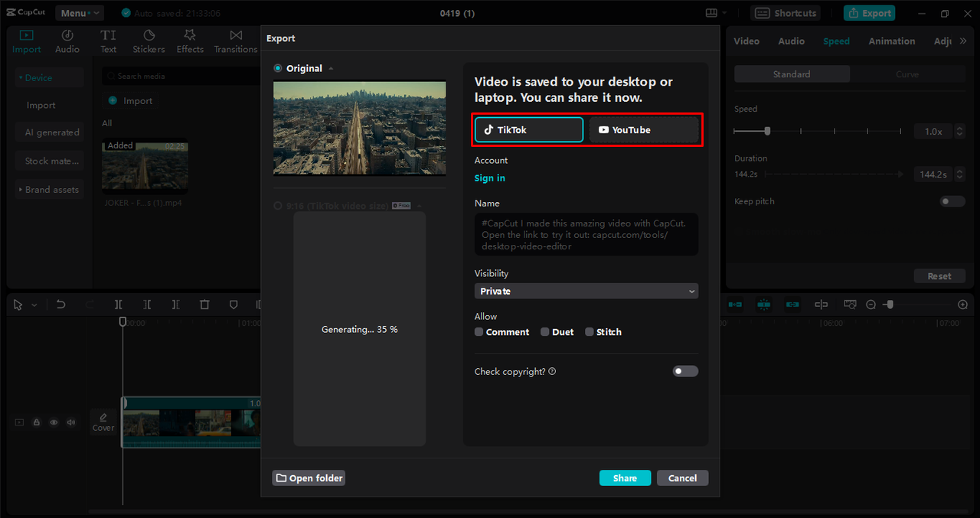Click the Delete right trim icon
Screen dimensions: 980x518
(175, 305)
